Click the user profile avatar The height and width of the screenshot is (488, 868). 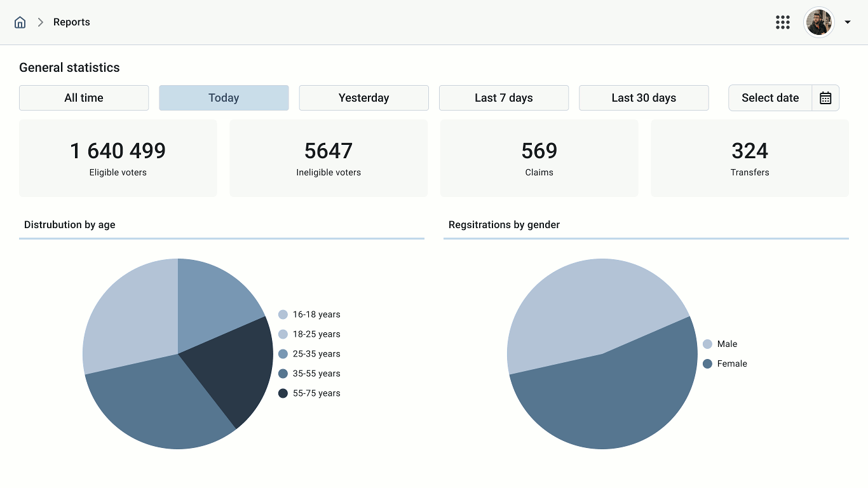(818, 22)
